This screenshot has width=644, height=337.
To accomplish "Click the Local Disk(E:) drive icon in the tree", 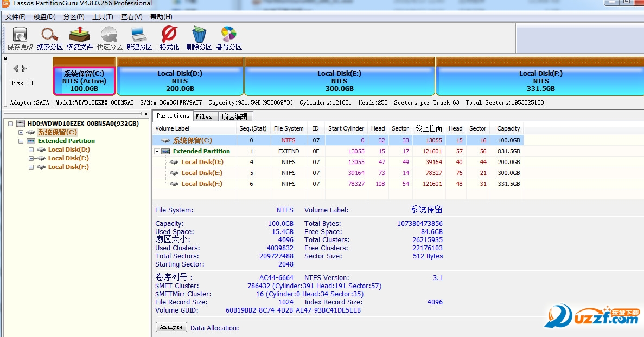I will [x=41, y=158].
